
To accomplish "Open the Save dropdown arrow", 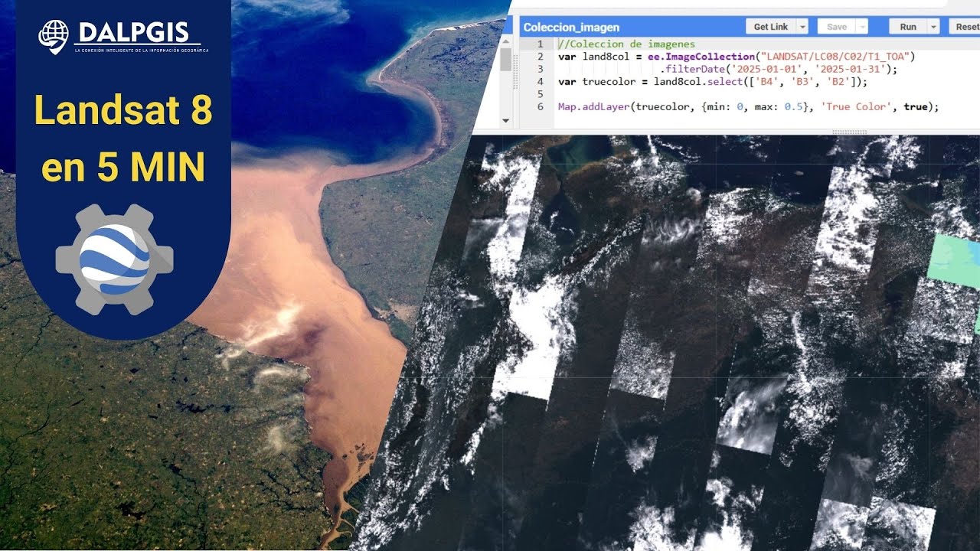I will tap(862, 26).
